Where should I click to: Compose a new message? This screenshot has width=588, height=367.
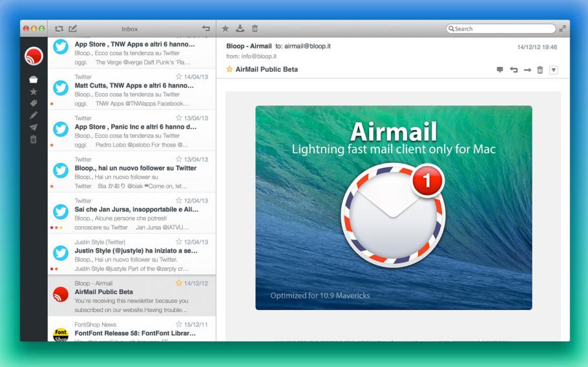(x=73, y=29)
